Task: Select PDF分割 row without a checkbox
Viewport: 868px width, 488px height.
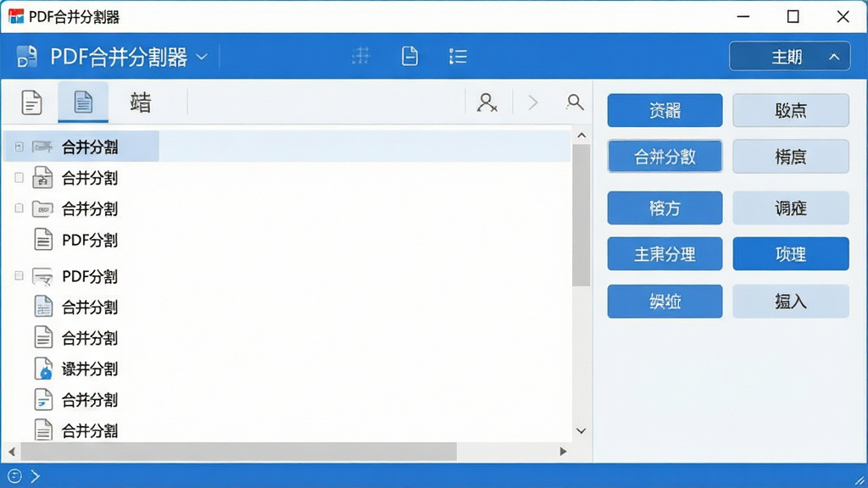Action: (90, 240)
